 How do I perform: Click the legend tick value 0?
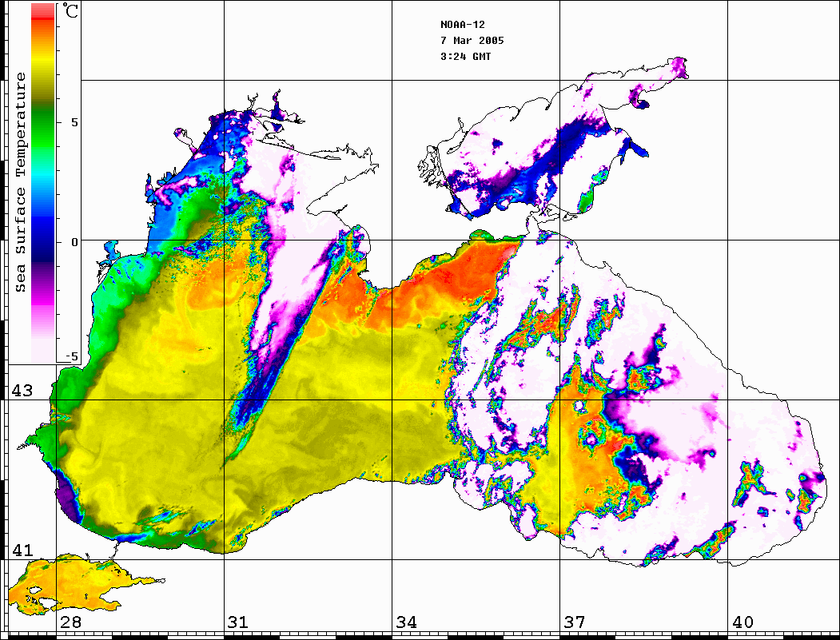pos(74,242)
